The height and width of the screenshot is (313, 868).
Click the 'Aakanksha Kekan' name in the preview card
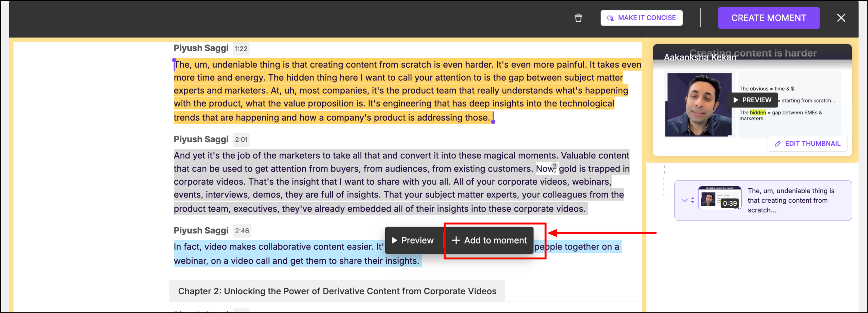pos(700,57)
